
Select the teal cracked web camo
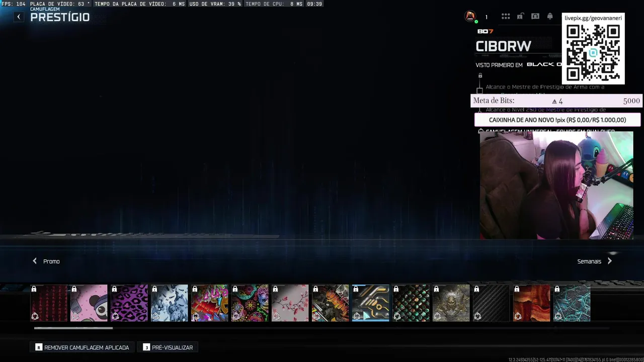pos(572,303)
